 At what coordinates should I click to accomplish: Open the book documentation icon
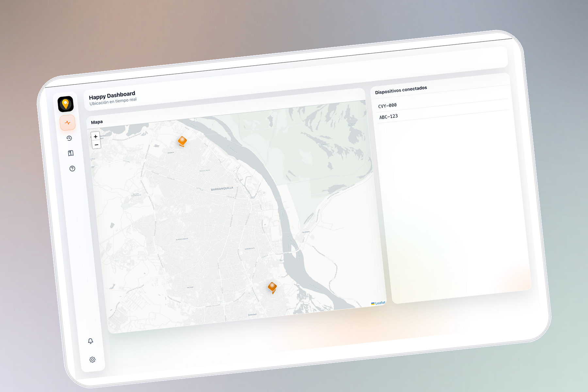click(x=71, y=153)
